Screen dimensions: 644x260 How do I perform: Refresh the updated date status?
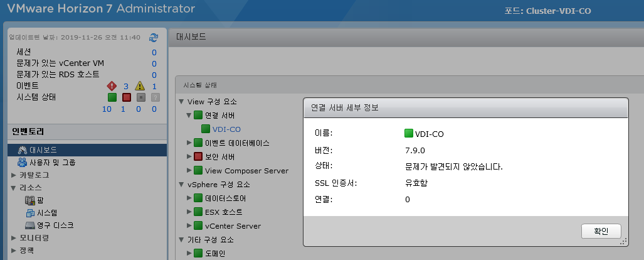(154, 38)
